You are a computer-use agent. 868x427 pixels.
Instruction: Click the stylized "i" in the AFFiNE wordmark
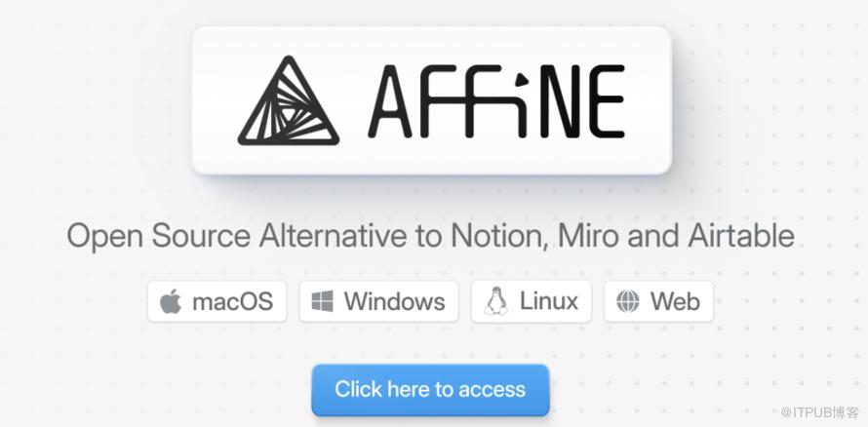click(x=522, y=102)
